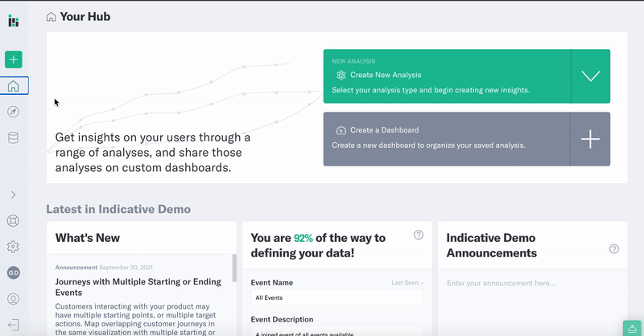The image size is (644, 336).
Task: Click the logout door icon
Action: pyautogui.click(x=13, y=325)
